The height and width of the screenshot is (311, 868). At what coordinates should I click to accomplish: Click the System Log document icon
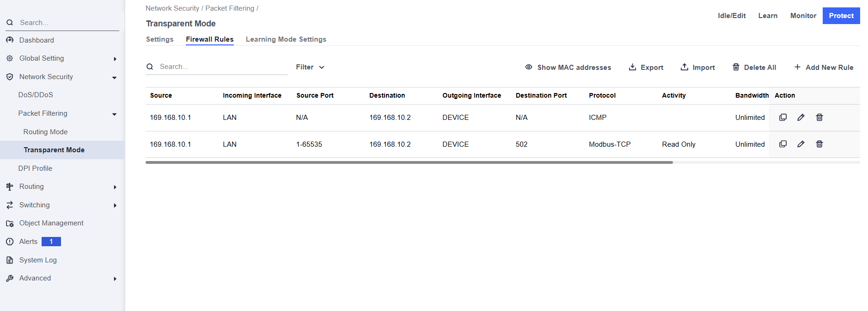(10, 260)
